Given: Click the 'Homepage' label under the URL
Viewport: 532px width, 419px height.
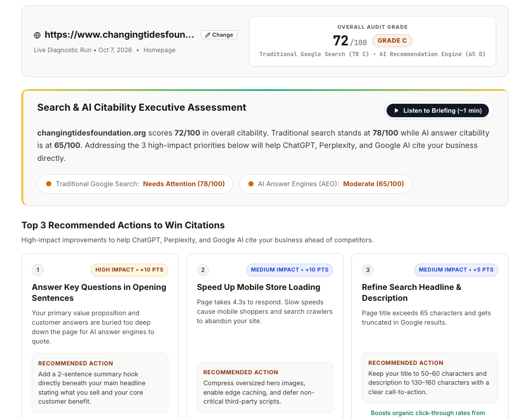Looking at the screenshot, I should [159, 50].
